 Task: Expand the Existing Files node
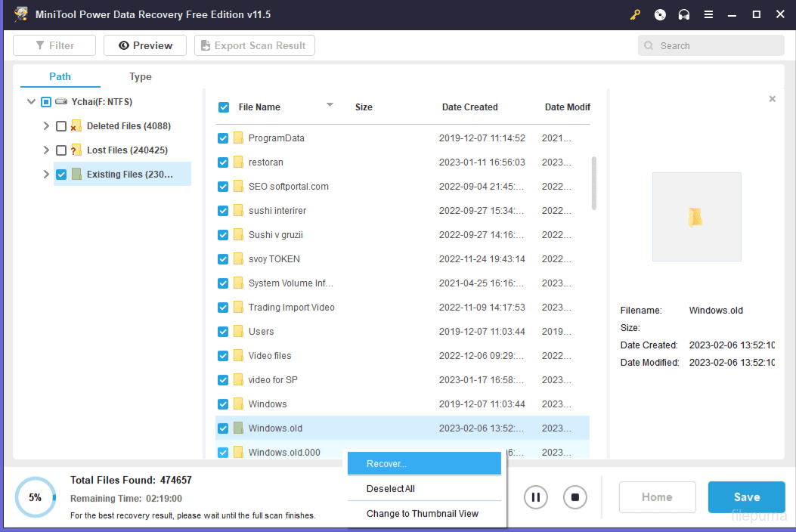coord(46,174)
